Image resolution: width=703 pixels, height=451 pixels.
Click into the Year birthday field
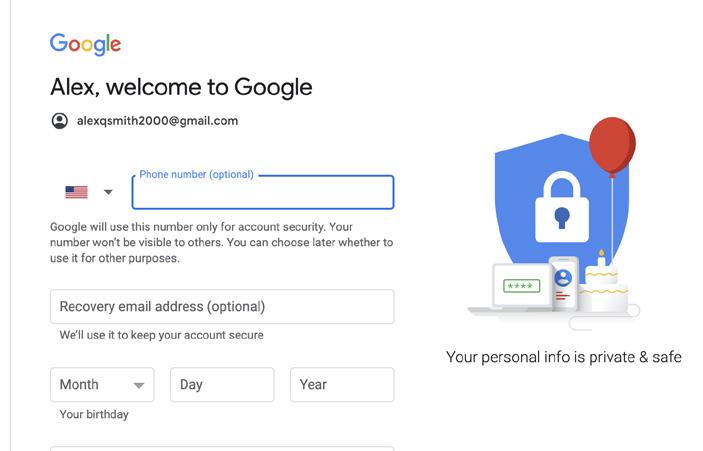coord(342,385)
